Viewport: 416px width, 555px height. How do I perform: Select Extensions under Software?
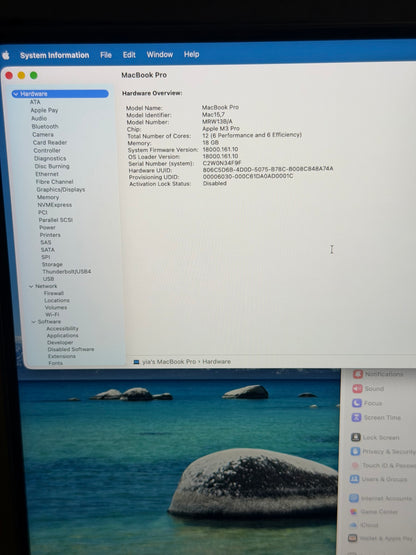coord(62,356)
